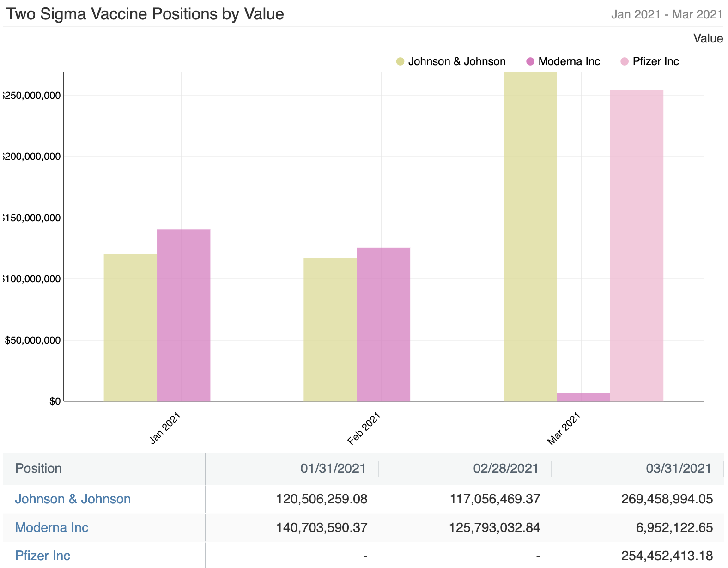
Task: Click the Mar 2021 x-axis label
Action: point(564,429)
